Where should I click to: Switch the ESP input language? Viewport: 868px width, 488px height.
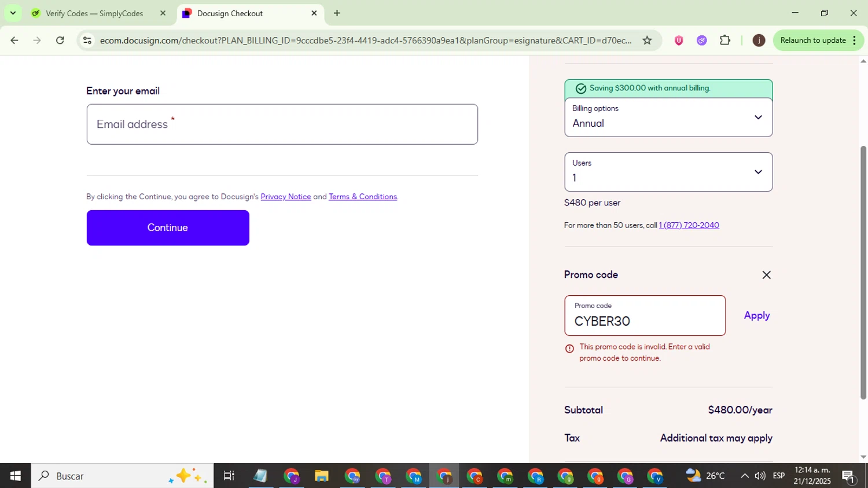point(779,476)
